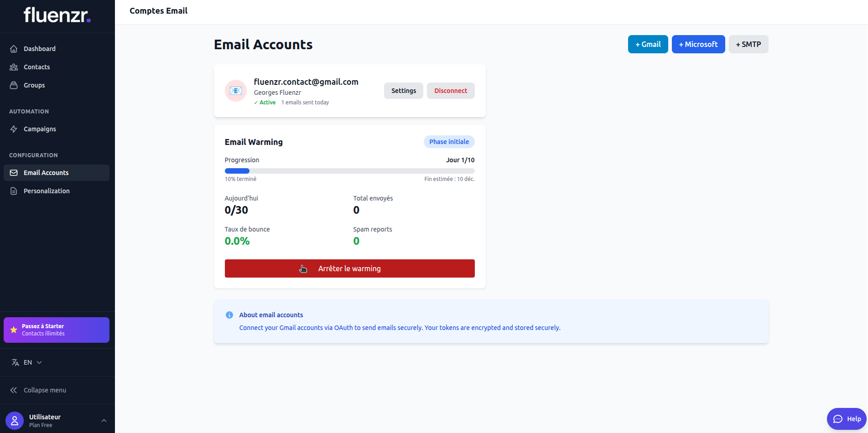Click the user avatar at the bottom left
This screenshot has height=433, width=868.
point(14,420)
